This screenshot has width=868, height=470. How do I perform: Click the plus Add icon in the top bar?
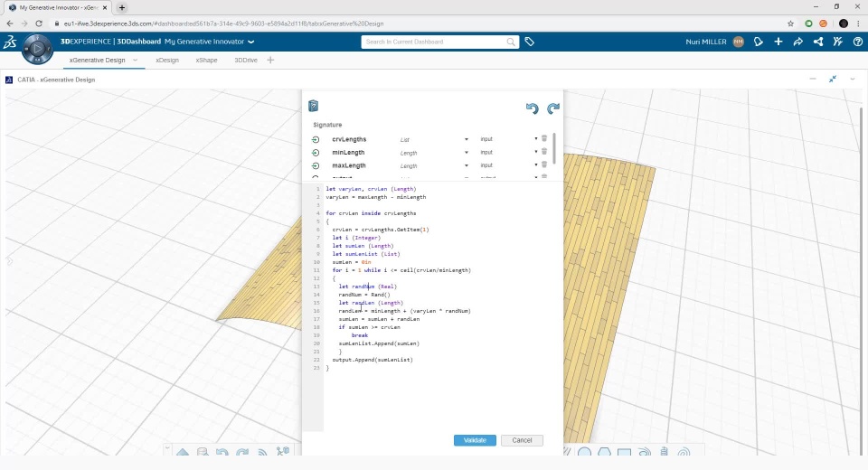[x=778, y=42]
